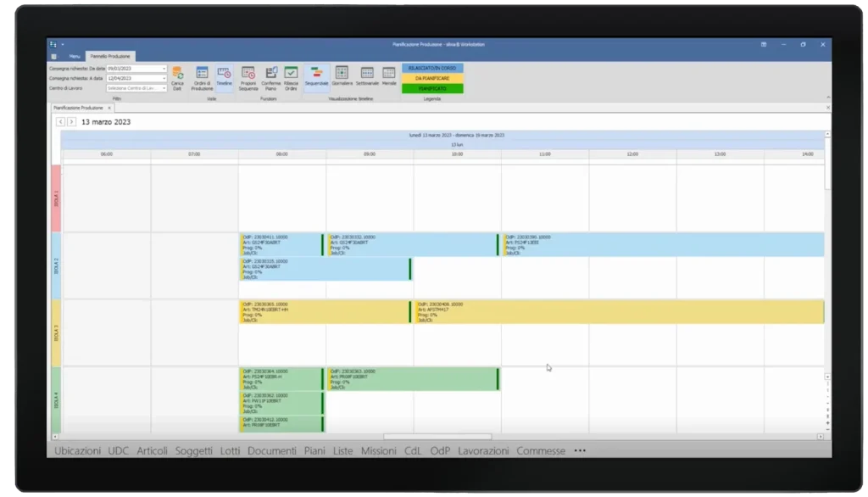Click the yellow 'Da pianificare' legend swatch
The image size is (868, 497).
pyautogui.click(x=432, y=79)
